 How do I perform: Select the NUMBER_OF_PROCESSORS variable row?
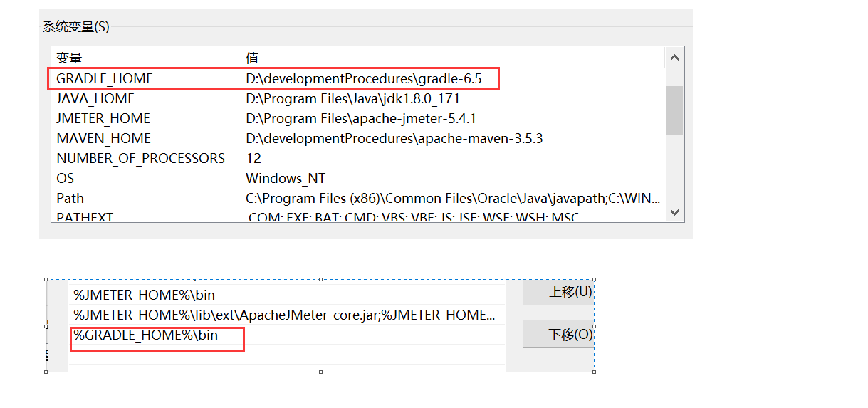pos(357,158)
